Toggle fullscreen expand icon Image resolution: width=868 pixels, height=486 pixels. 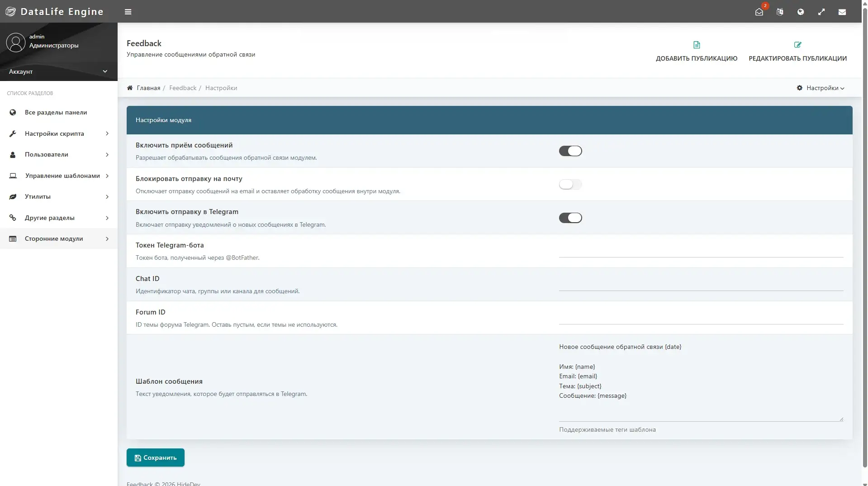point(821,12)
